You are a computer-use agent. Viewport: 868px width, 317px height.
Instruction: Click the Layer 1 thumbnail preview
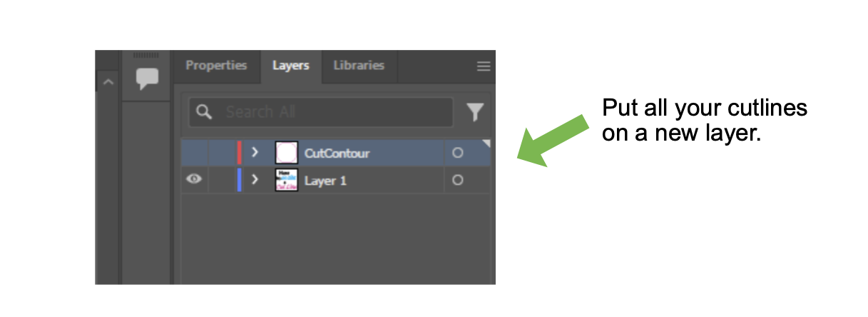pos(286,181)
